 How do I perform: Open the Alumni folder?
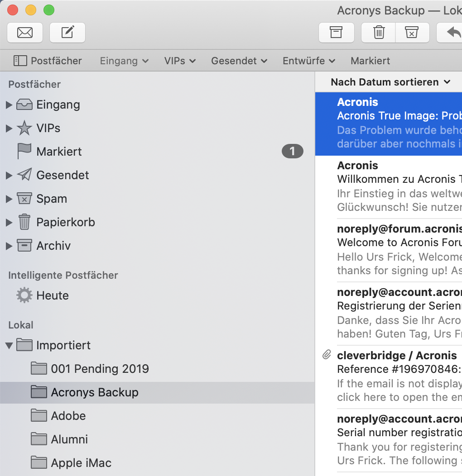158,439
